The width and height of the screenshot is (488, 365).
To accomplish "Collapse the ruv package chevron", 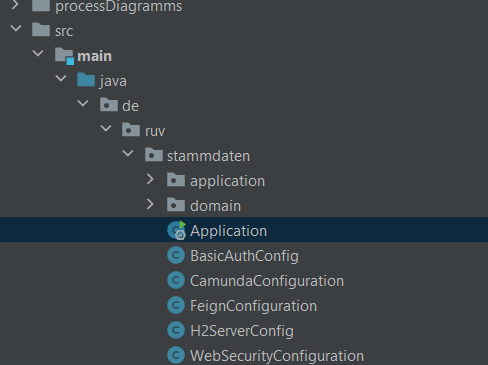I will click(106, 128).
